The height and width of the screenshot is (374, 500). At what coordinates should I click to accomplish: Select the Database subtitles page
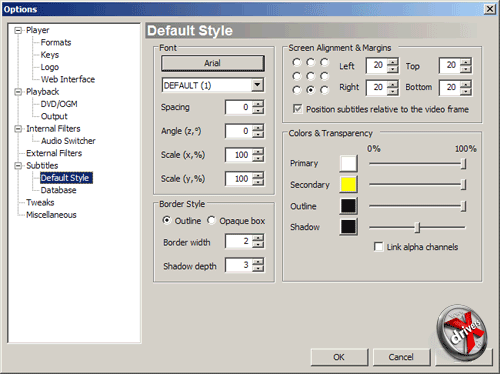58,190
